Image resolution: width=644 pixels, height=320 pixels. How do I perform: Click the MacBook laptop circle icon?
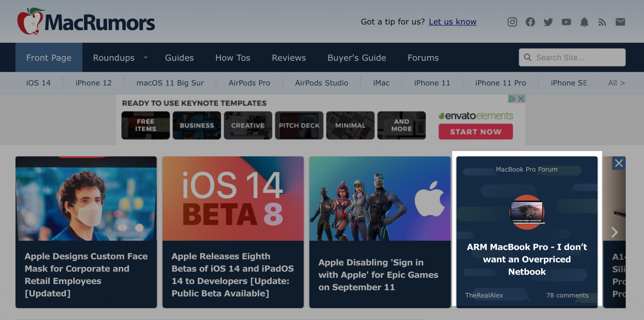click(527, 212)
